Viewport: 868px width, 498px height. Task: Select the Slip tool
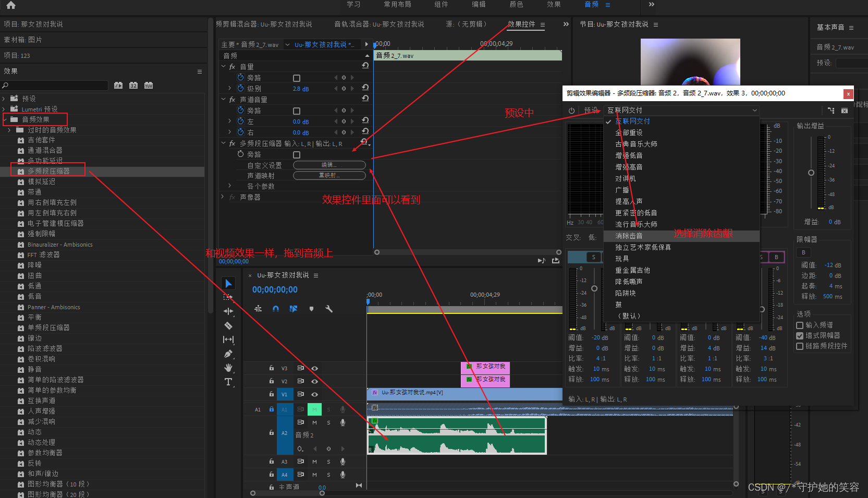(x=228, y=339)
